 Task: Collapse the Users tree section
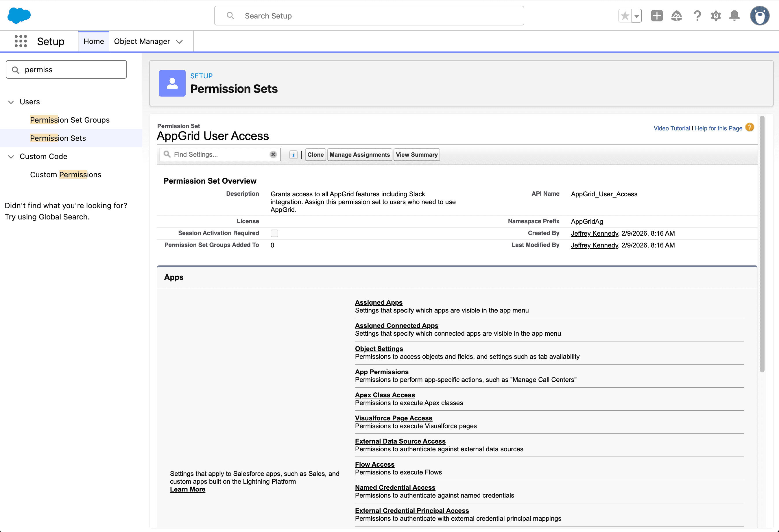click(x=11, y=102)
